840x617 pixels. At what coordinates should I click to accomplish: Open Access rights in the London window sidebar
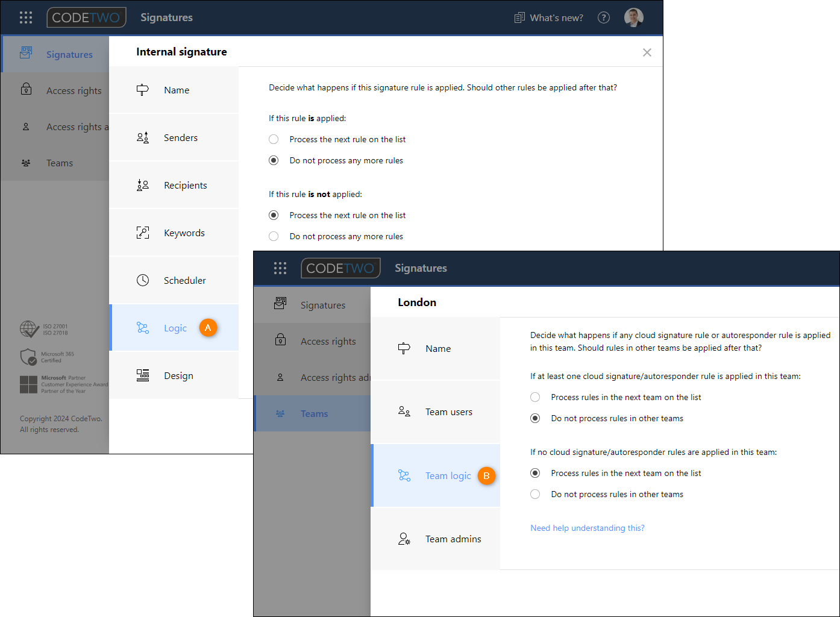(x=312, y=341)
